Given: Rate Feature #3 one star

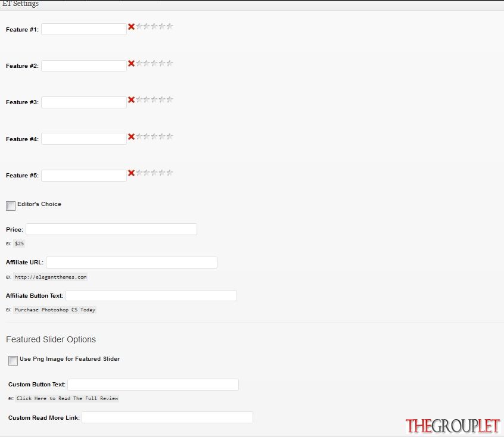Looking at the screenshot, I should (x=139, y=99).
